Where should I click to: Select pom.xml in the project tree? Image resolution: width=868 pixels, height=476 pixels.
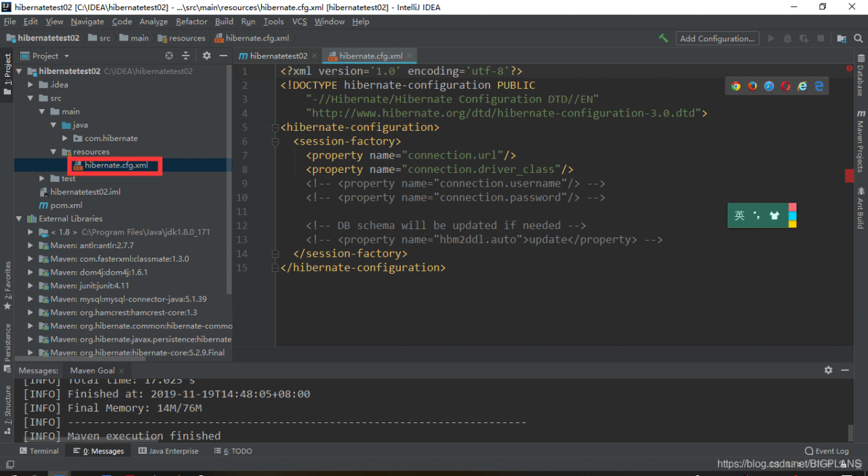point(66,205)
